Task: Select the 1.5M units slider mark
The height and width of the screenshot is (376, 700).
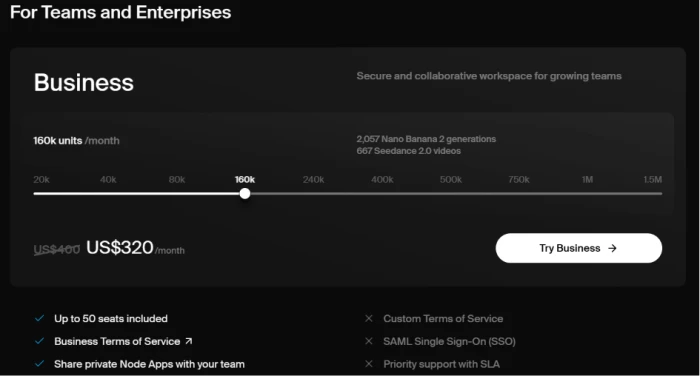Action: pyautogui.click(x=653, y=180)
